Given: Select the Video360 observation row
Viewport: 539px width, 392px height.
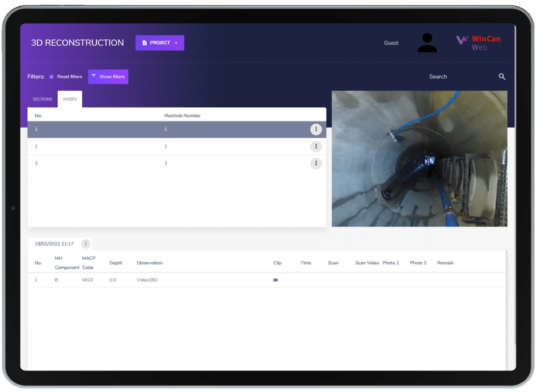Looking at the screenshot, I should pyautogui.click(x=147, y=280).
